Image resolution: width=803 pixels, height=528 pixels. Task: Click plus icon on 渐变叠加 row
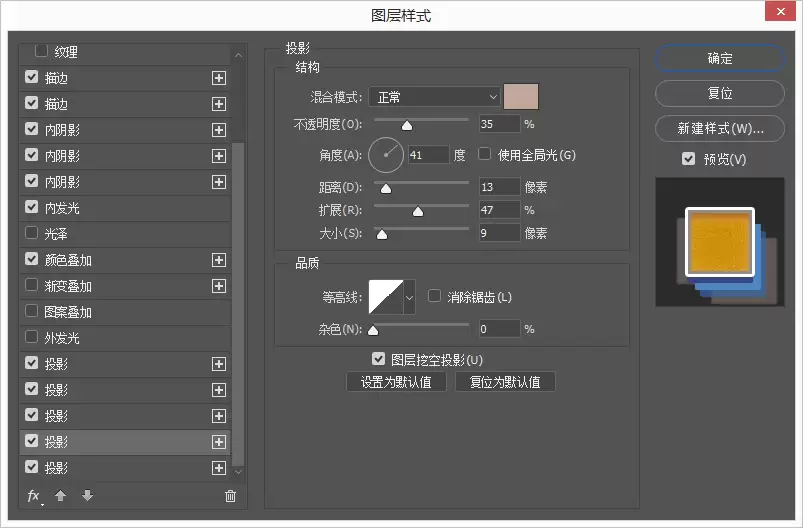(219, 286)
